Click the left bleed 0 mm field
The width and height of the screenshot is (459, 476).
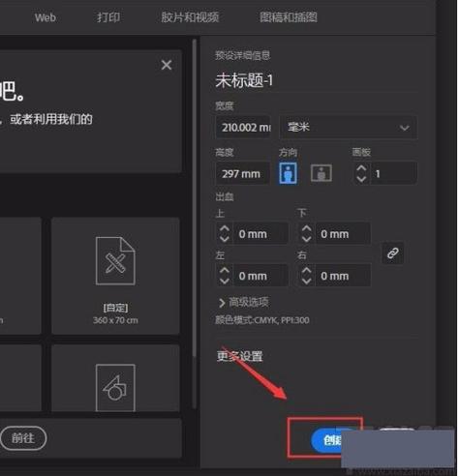260,276
